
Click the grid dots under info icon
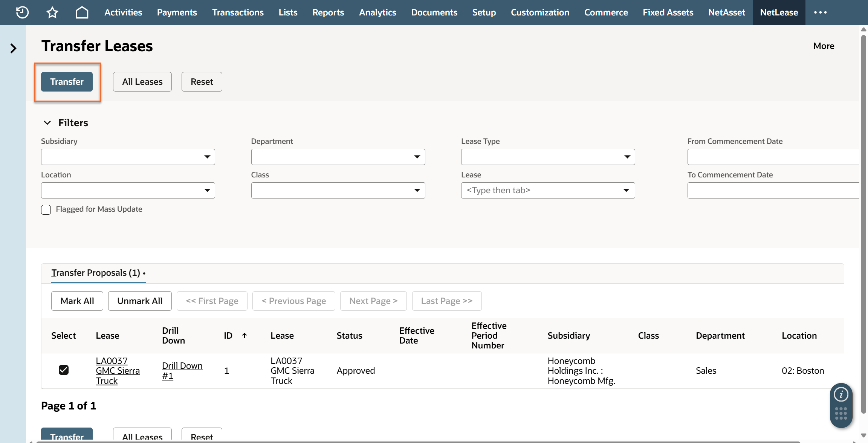click(841, 414)
